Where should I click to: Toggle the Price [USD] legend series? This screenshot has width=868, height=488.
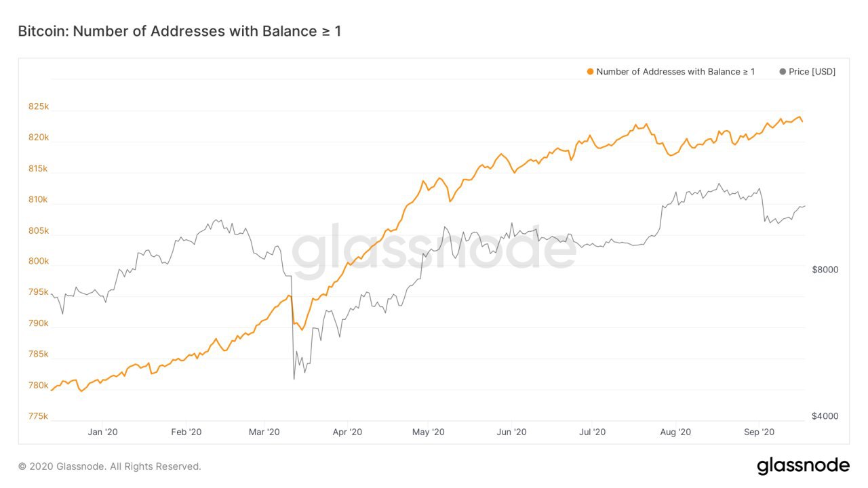point(812,72)
